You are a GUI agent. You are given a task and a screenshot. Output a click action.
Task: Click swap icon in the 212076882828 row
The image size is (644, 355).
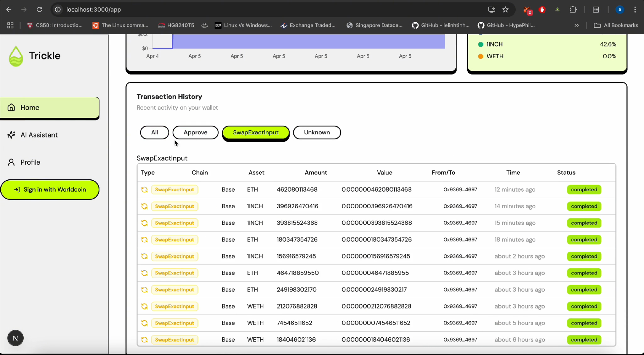[x=144, y=306]
